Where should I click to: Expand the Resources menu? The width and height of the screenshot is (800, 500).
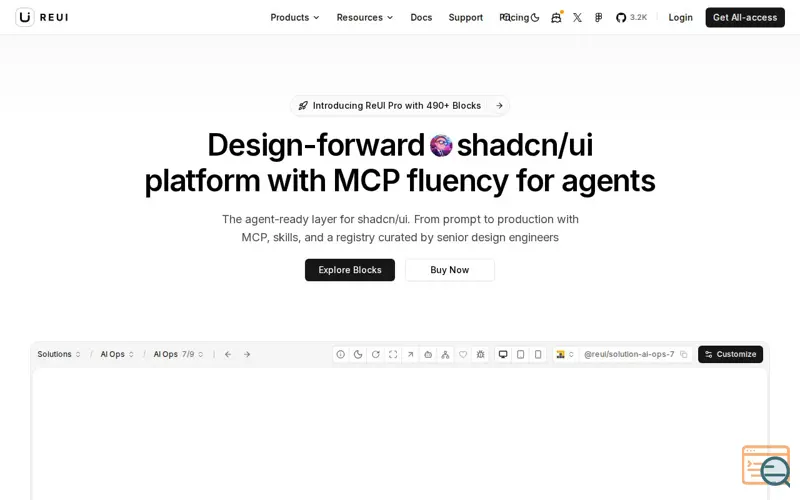(x=365, y=17)
